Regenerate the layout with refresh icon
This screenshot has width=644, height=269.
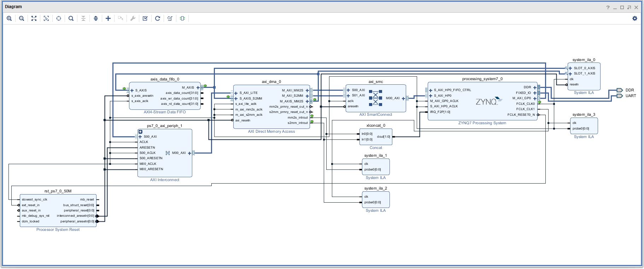[x=158, y=18]
